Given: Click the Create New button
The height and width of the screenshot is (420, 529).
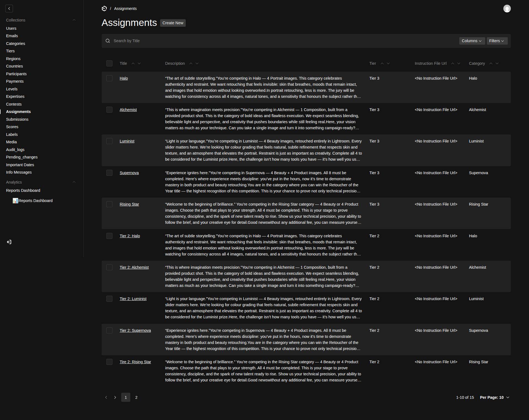Looking at the screenshot, I should (x=173, y=23).
